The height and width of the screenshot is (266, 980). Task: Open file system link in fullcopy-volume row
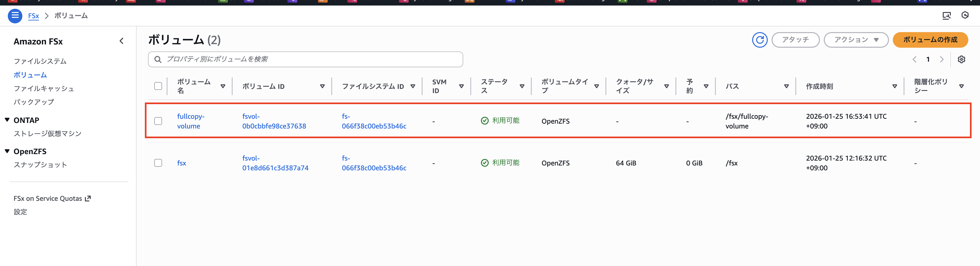[x=374, y=121]
